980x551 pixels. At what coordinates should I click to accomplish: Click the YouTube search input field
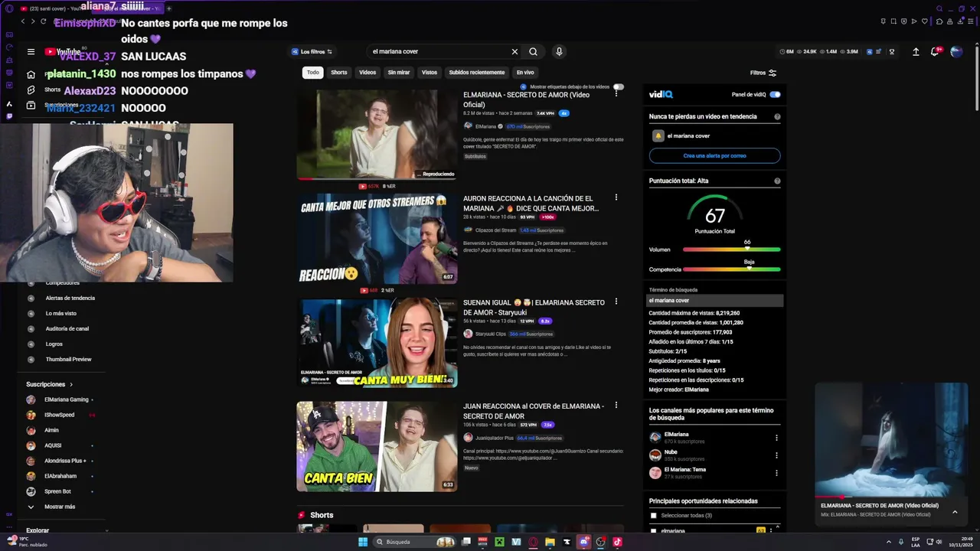(438, 51)
